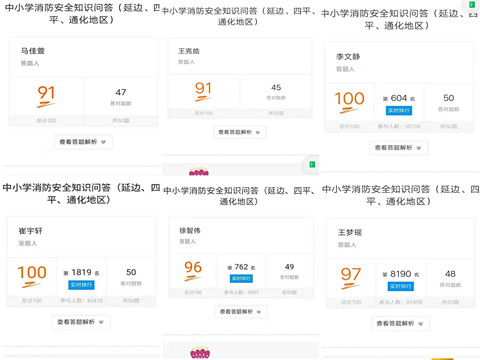Select the correct-answer count 48
The width and height of the screenshot is (480, 360).
click(450, 274)
